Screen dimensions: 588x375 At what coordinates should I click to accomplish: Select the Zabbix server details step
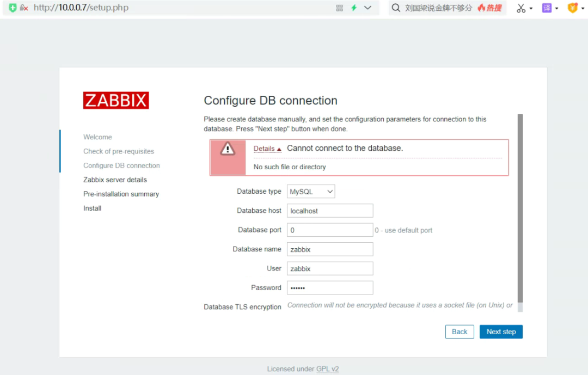click(115, 180)
